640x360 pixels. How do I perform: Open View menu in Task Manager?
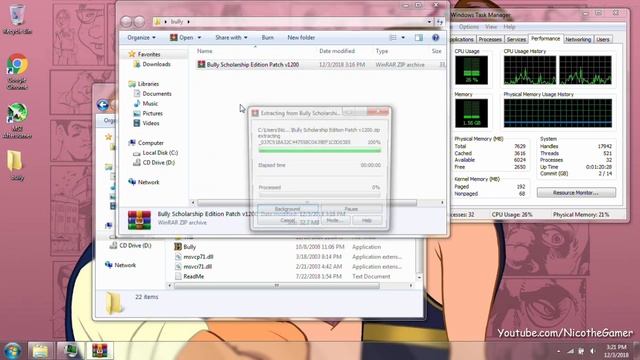pos(491,27)
